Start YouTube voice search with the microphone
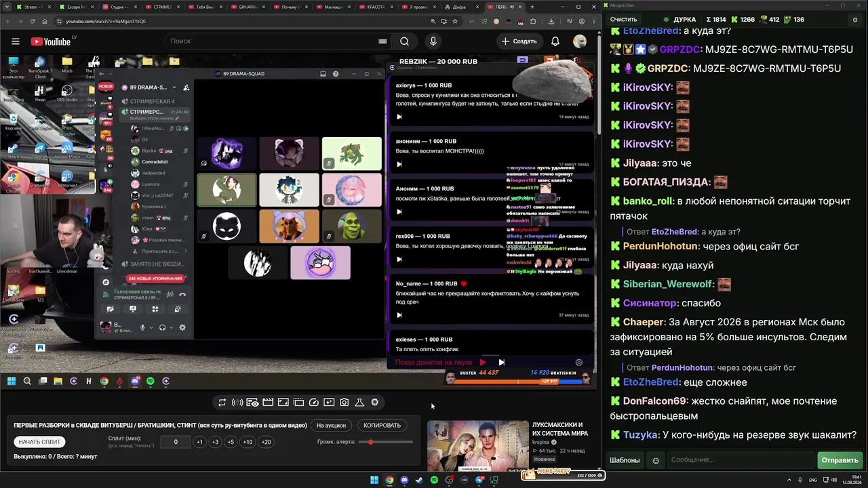 tap(433, 41)
